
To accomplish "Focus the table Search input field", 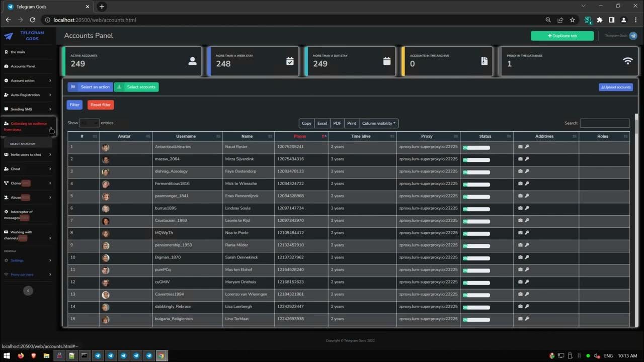I will [605, 123].
